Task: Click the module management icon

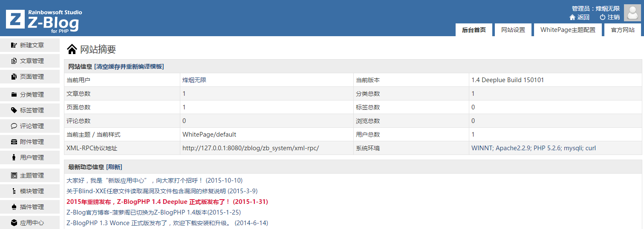Action: (x=14, y=191)
